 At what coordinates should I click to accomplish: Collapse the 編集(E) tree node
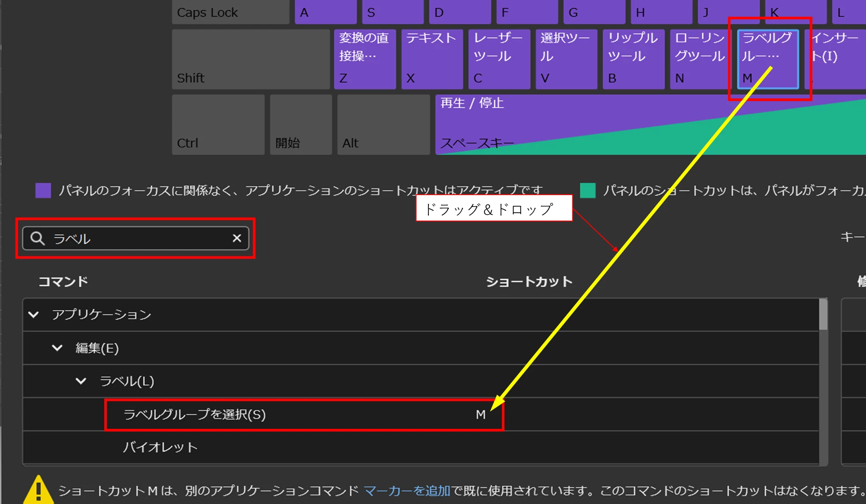pyautogui.click(x=57, y=348)
